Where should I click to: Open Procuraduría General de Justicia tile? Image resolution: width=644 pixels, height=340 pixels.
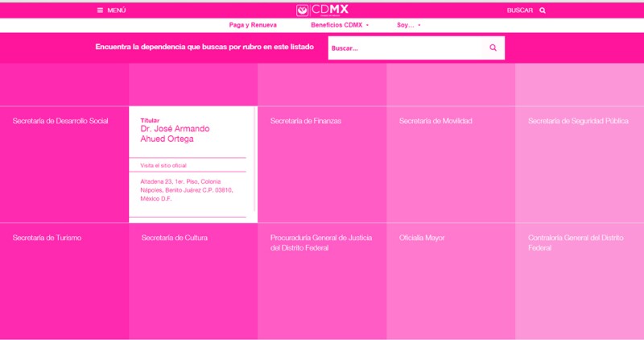coord(322,281)
